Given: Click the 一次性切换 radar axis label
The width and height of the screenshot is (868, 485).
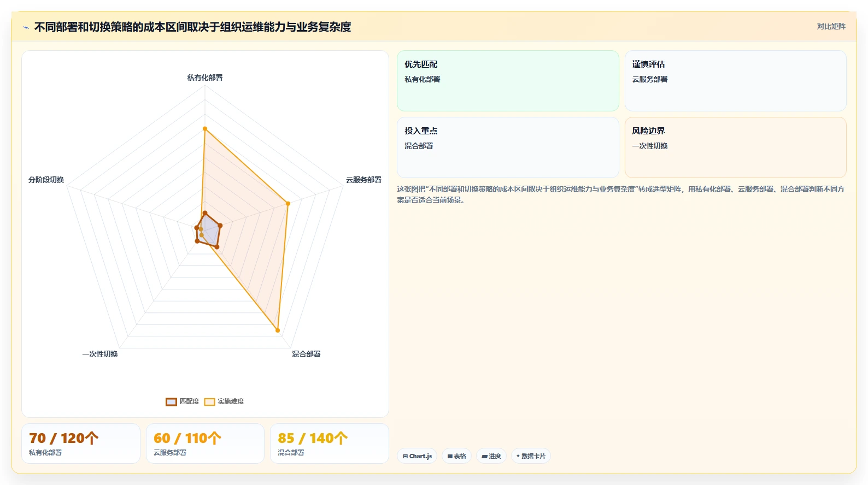Looking at the screenshot, I should (x=100, y=354).
